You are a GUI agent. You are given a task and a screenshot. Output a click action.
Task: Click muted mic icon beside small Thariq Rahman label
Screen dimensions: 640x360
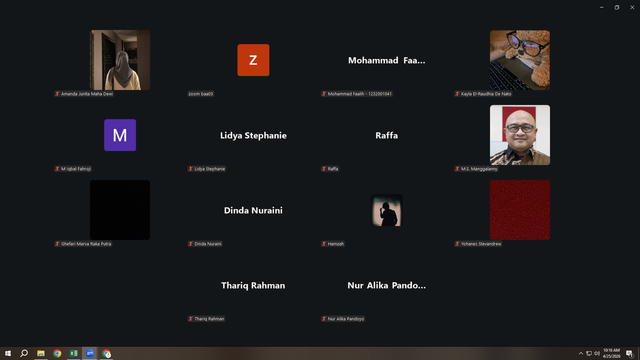[x=191, y=319]
